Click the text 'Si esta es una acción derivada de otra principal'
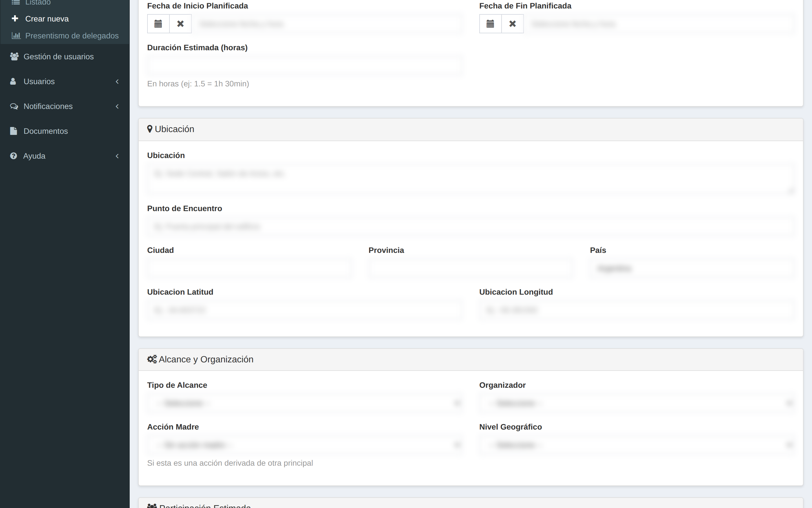Screen dimensions: 812x508 point(230,463)
